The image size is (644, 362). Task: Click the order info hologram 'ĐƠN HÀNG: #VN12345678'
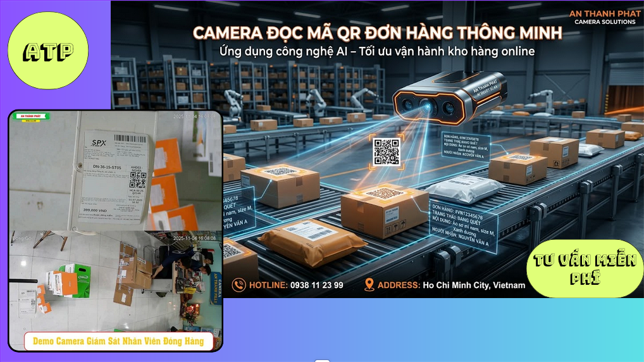(463, 228)
